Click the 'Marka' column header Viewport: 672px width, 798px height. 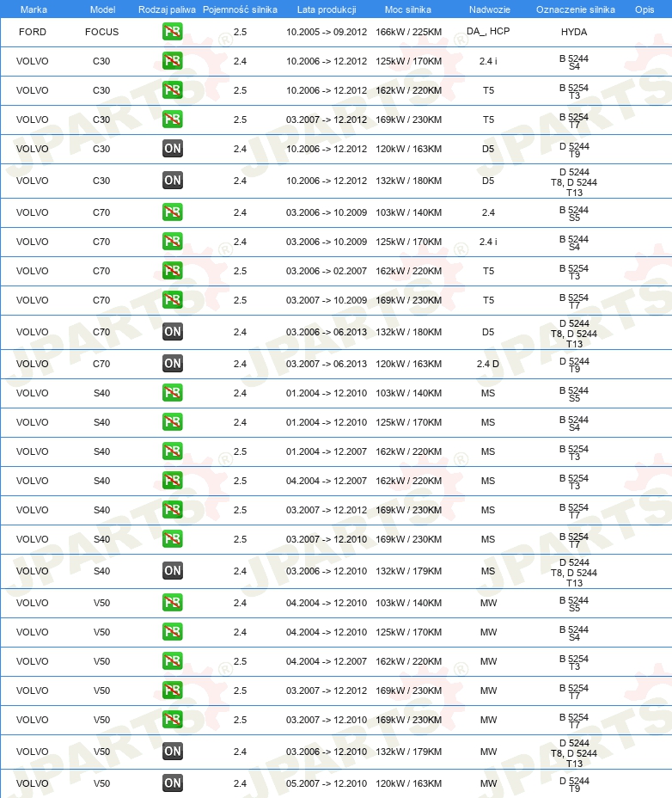pyautogui.click(x=34, y=9)
